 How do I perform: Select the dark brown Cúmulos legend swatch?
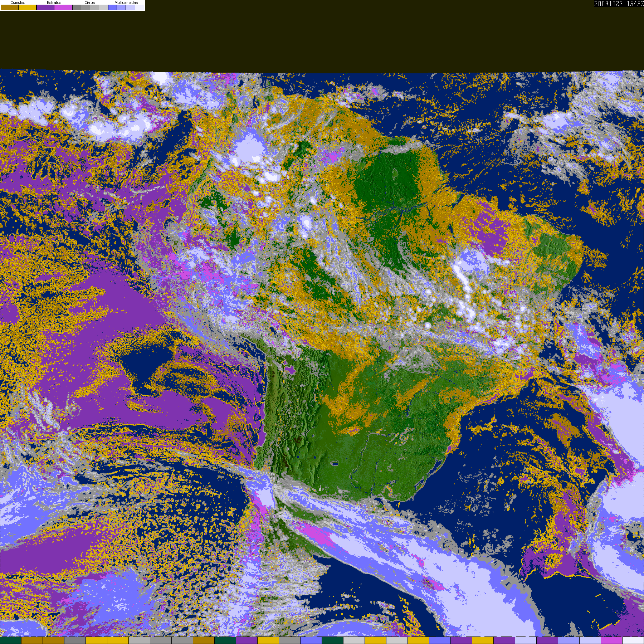[10, 7]
